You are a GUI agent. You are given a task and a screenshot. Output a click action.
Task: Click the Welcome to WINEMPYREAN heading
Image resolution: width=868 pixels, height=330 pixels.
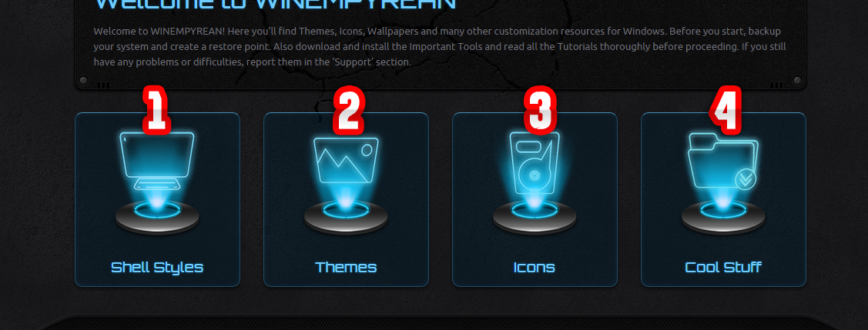click(x=276, y=5)
